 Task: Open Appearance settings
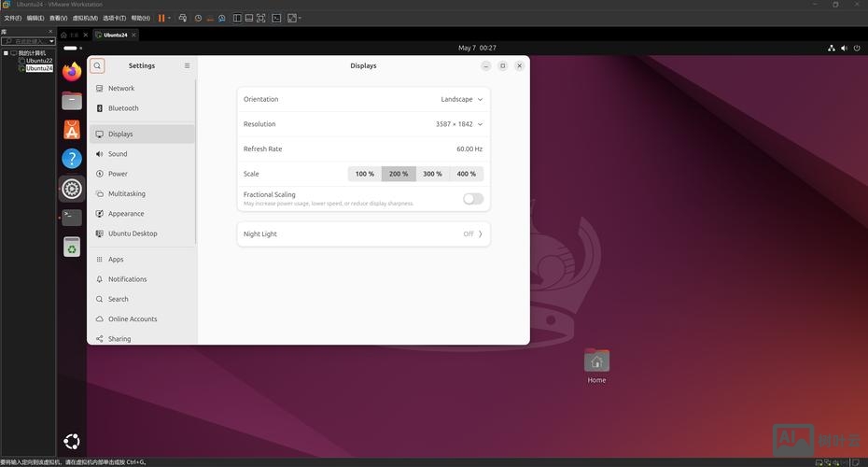(x=142, y=214)
